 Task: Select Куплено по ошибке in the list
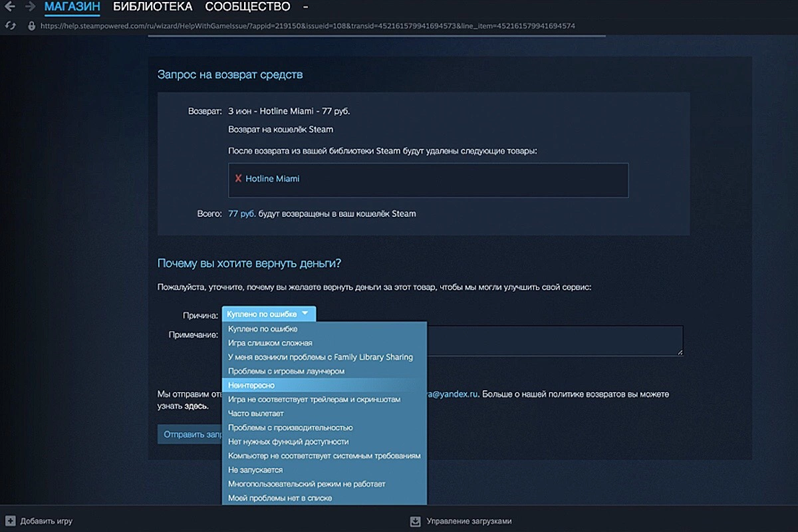pos(324,329)
